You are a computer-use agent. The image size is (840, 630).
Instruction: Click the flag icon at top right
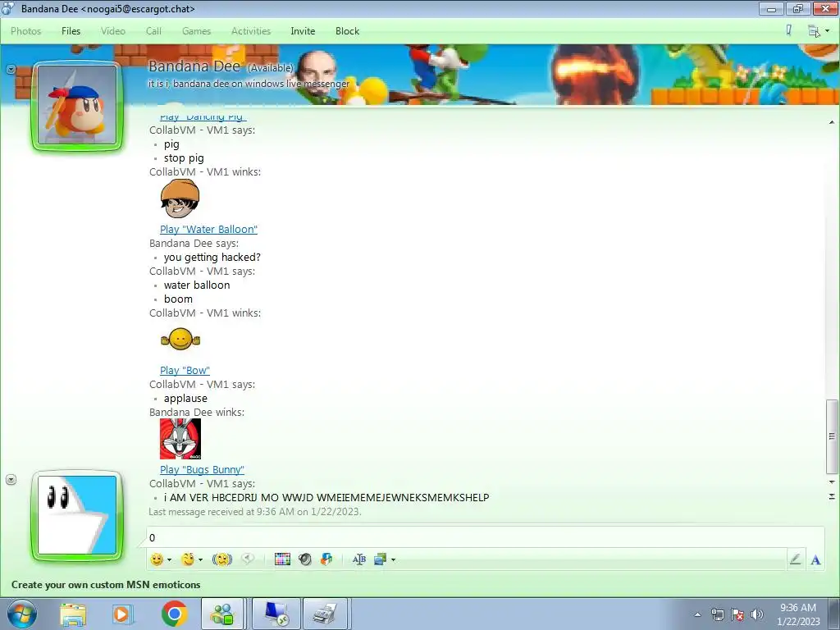click(788, 30)
